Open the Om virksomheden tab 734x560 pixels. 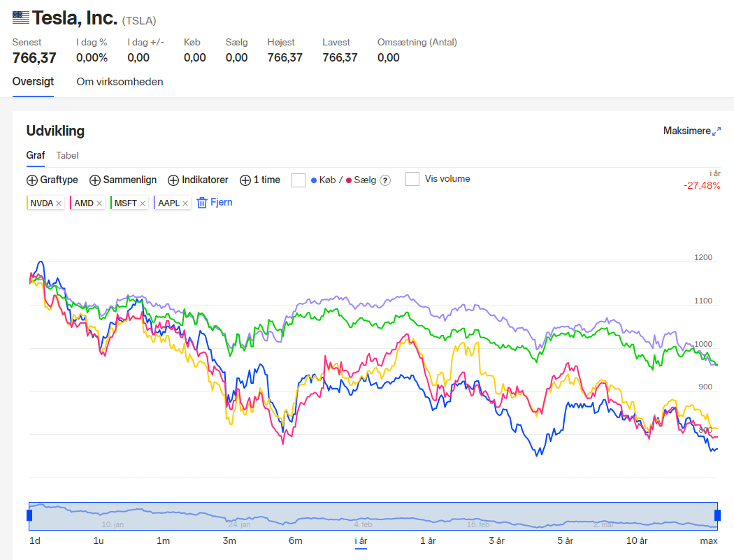click(x=120, y=82)
